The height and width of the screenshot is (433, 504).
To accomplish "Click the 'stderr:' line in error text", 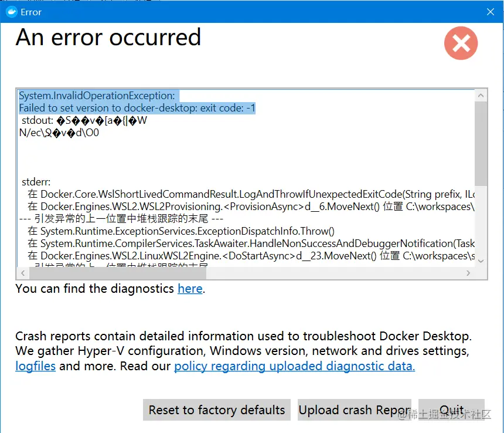I will point(36,182).
